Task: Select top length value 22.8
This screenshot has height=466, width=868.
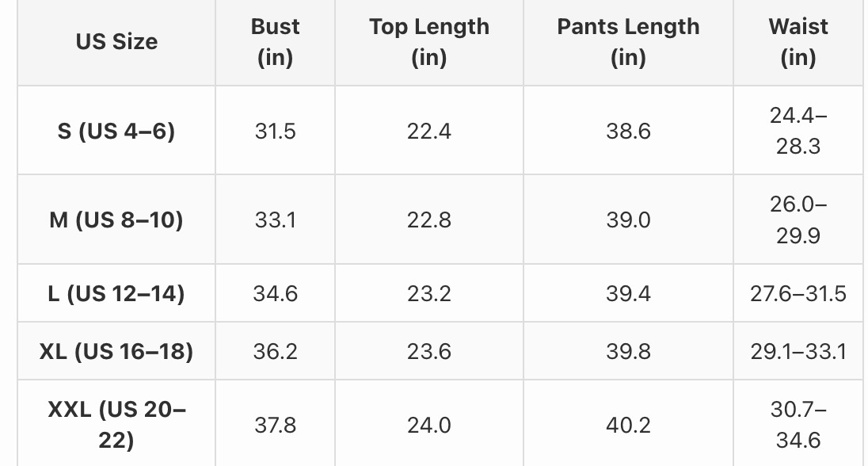Action: [429, 220]
